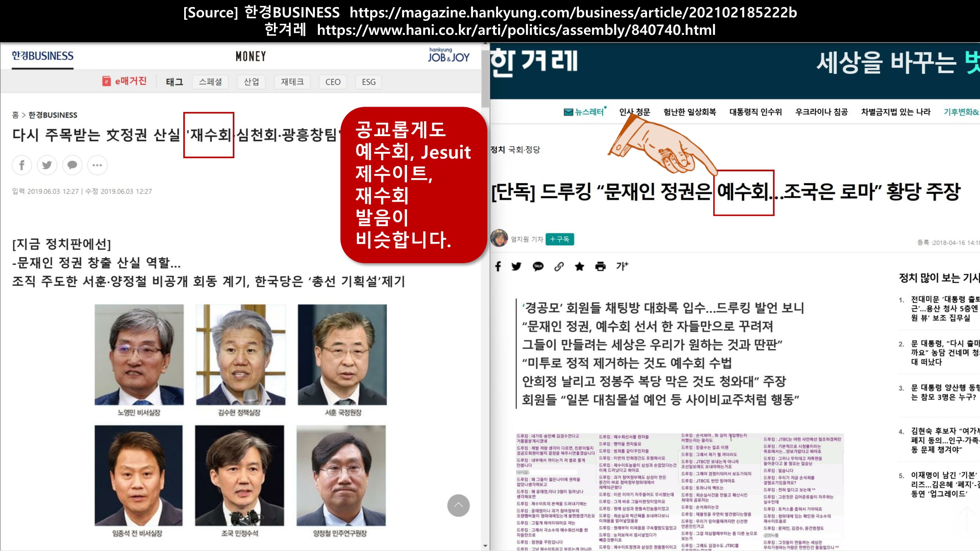The image size is (980, 551).
Task: Copy article link with chain icon
Action: point(559,266)
